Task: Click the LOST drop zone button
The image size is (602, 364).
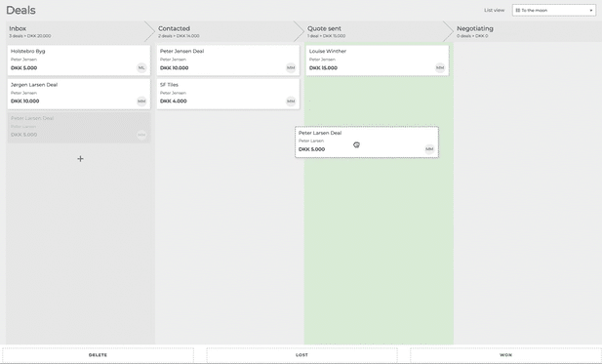Action: (301, 355)
